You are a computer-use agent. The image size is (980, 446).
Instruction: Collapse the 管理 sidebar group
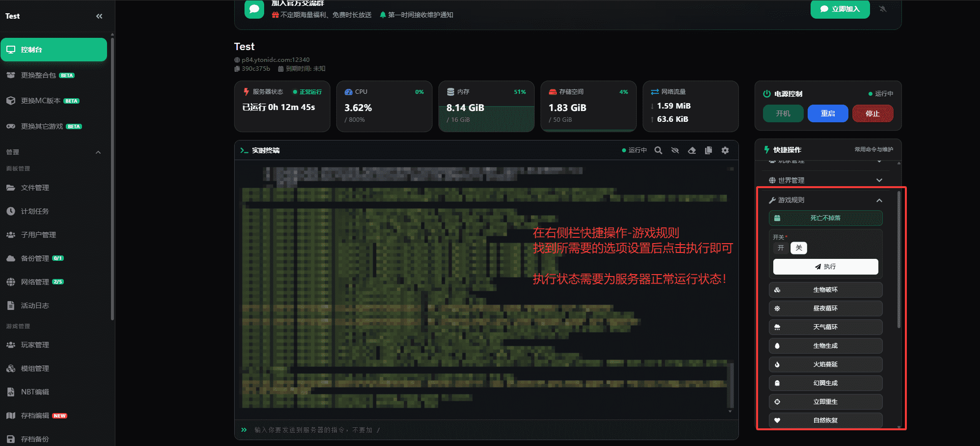[x=54, y=152]
